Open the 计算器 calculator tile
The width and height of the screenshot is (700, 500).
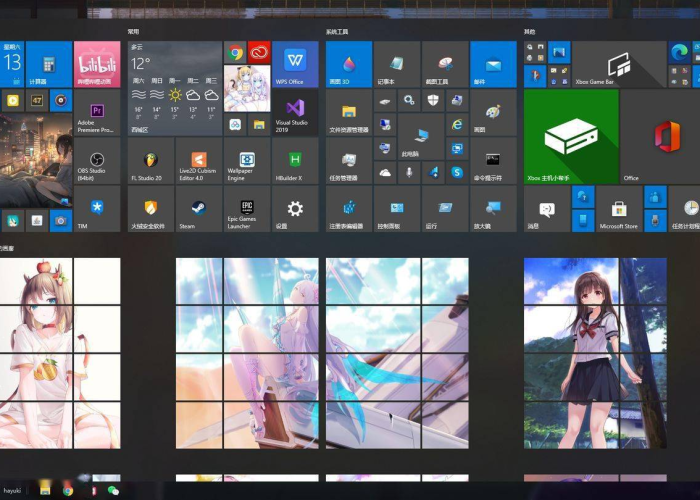tap(49, 64)
